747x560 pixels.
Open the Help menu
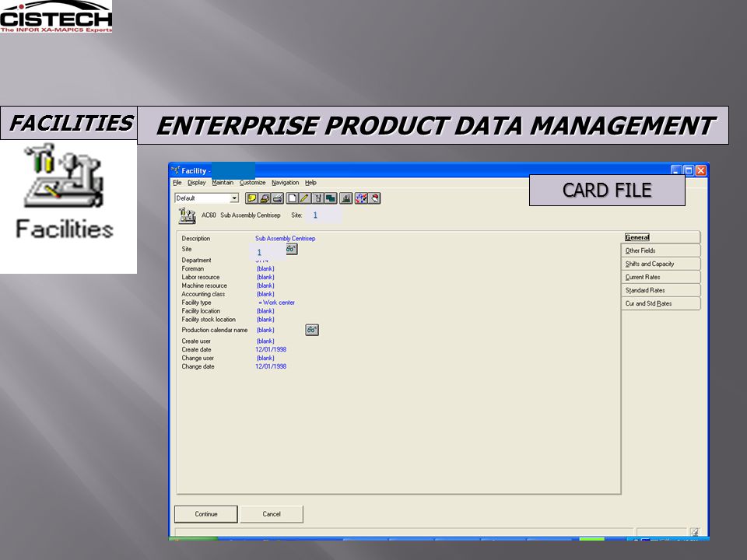click(x=310, y=183)
